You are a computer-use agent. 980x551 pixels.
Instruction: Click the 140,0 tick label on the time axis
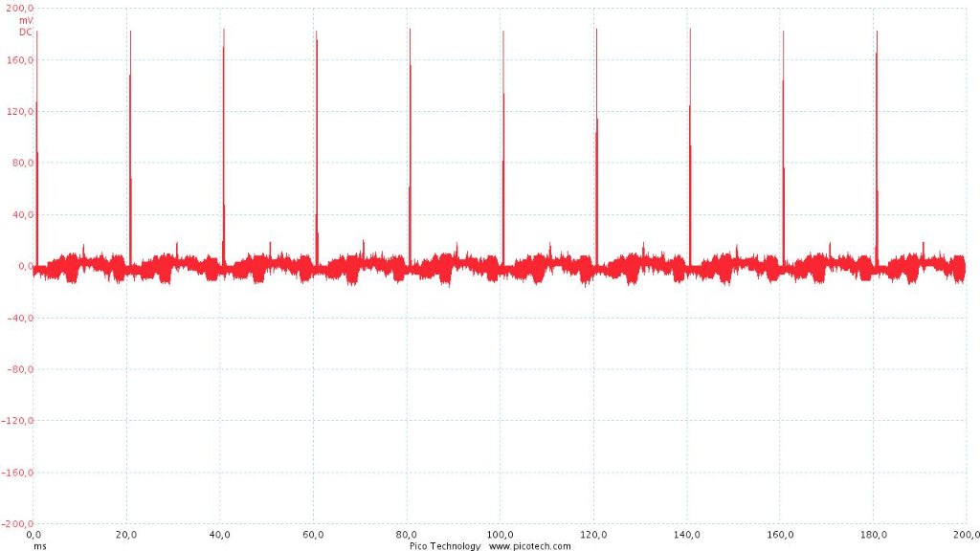click(687, 536)
